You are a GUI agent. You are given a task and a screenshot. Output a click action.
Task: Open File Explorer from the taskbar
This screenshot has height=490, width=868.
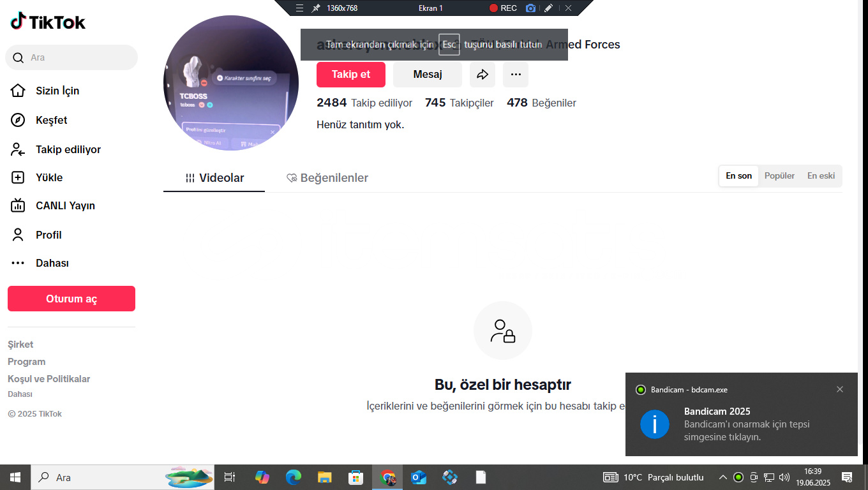point(325,477)
